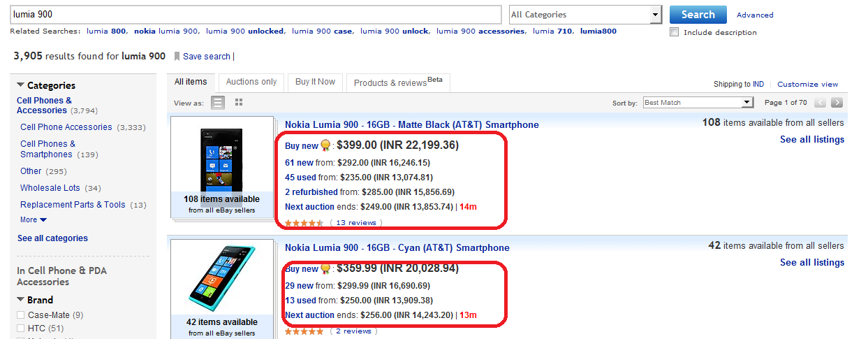Expand More categories list

(x=33, y=219)
